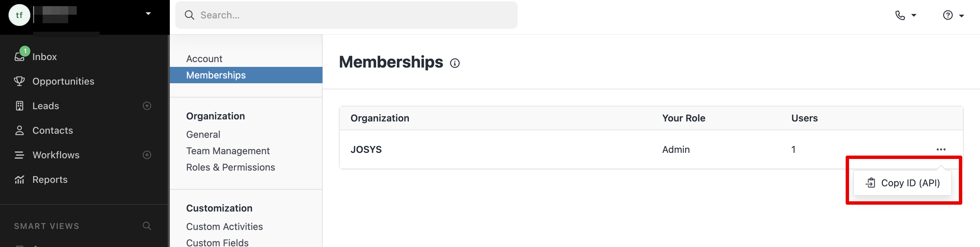Open General organization settings
Viewport: 980px width, 247px height.
203,134
